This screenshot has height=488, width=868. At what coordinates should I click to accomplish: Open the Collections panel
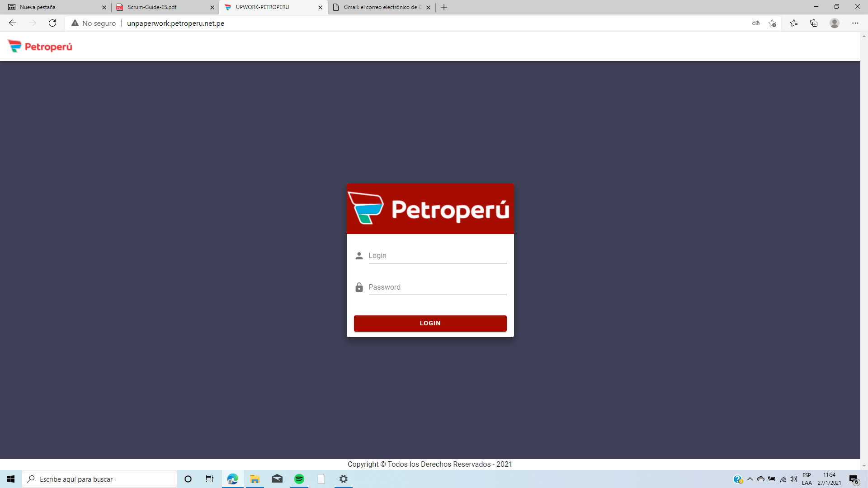[x=814, y=23]
